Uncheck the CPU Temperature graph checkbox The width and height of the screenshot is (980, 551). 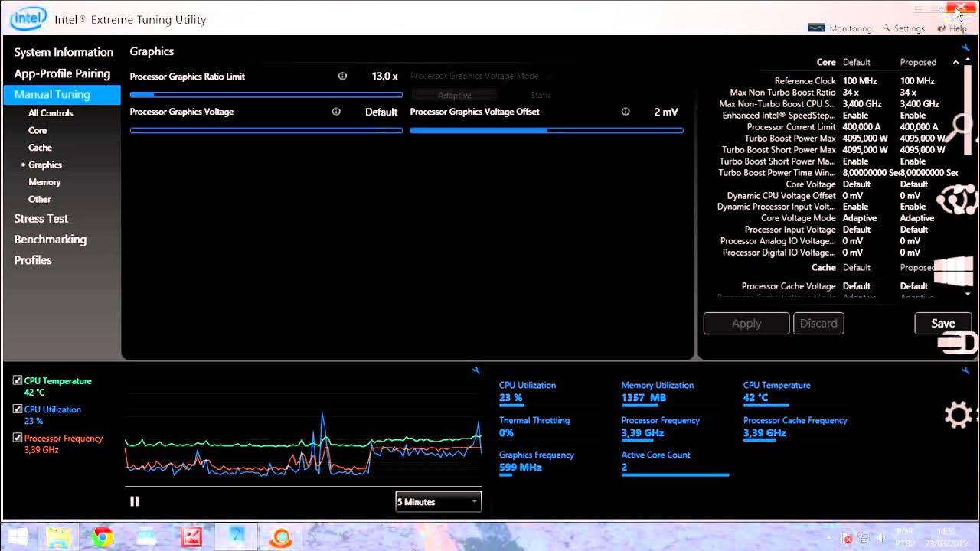click(x=18, y=380)
